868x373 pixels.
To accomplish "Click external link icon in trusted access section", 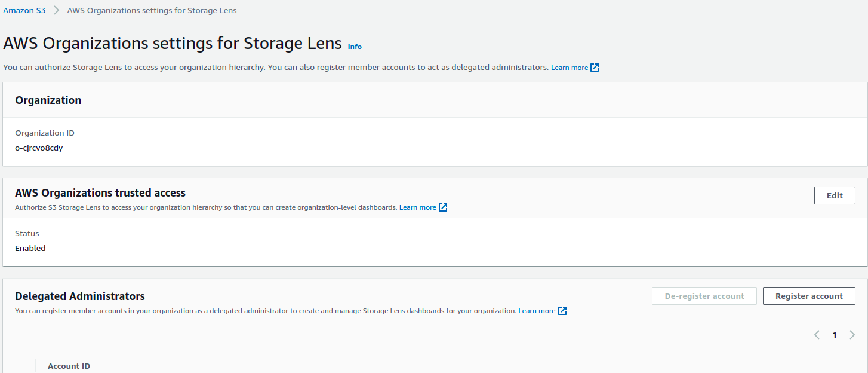I will coord(443,207).
